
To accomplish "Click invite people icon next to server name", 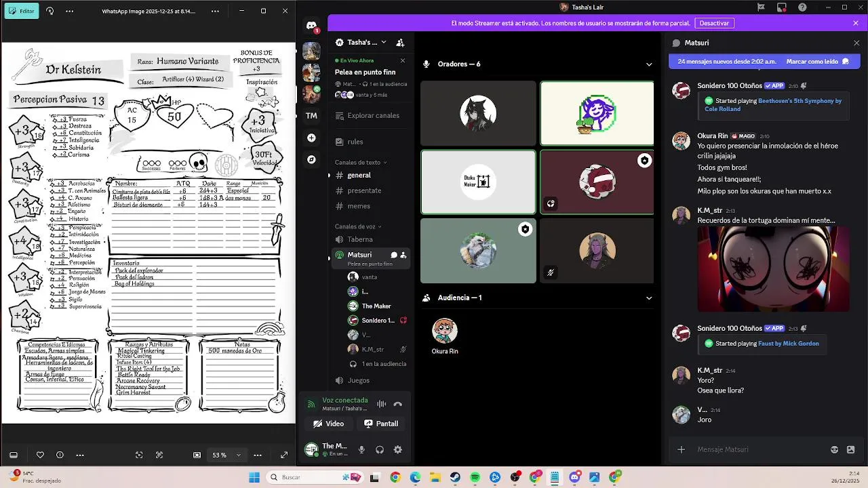I will tap(400, 42).
